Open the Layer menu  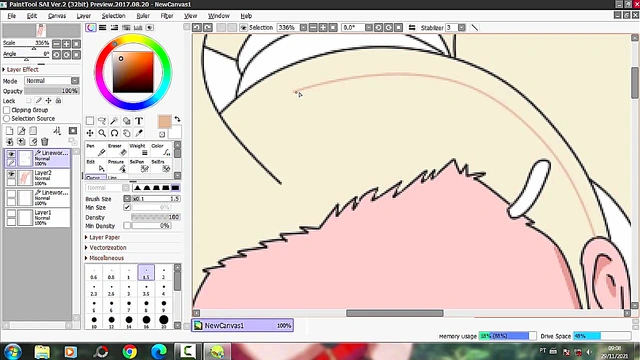pyautogui.click(x=84, y=16)
